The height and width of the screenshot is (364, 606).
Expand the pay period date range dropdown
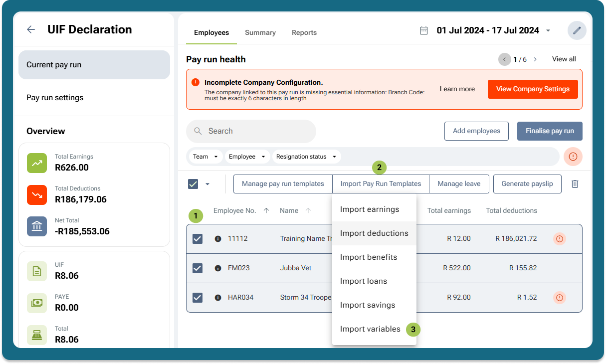click(x=548, y=31)
